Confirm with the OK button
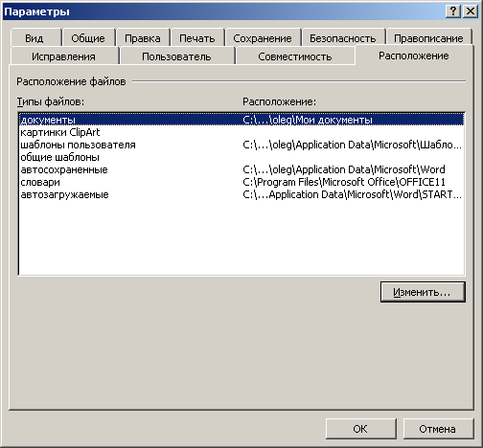Screen dimensions: 483x448 [361, 429]
